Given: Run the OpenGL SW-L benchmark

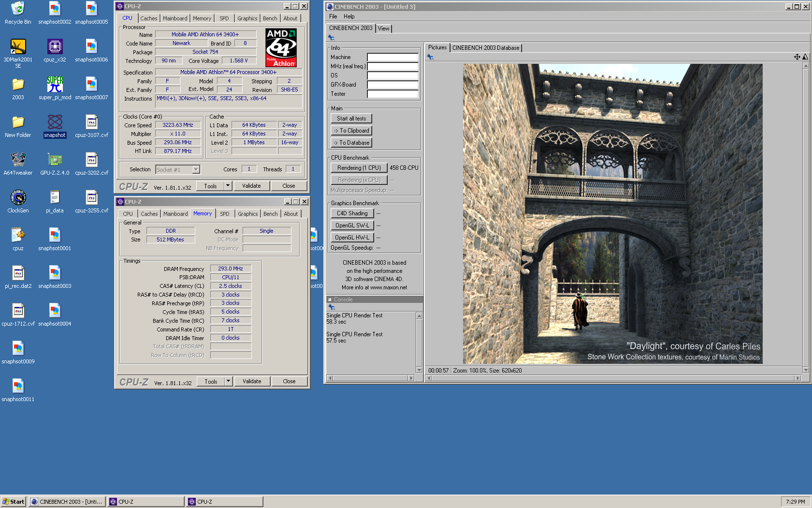Looking at the screenshot, I should pos(352,225).
